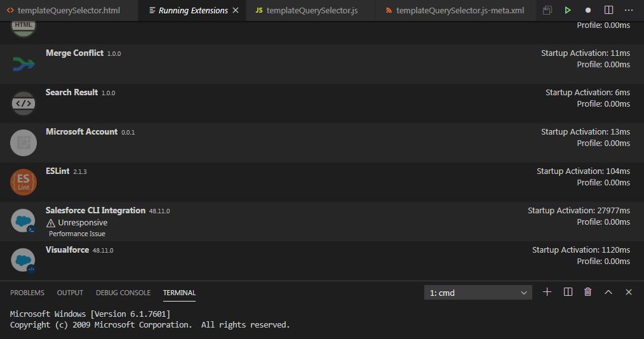Screen dimensions: 644x339
Task: Select the Visualforce extension name
Action: (x=67, y=250)
